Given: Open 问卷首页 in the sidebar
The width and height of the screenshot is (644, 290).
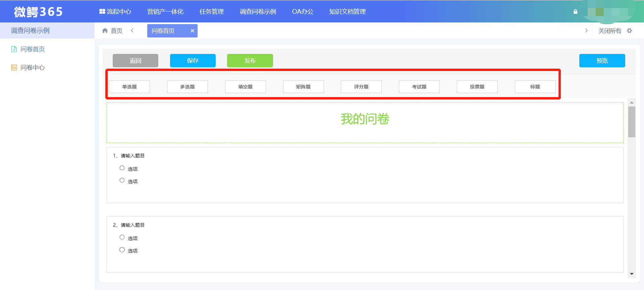Looking at the screenshot, I should click(x=33, y=49).
